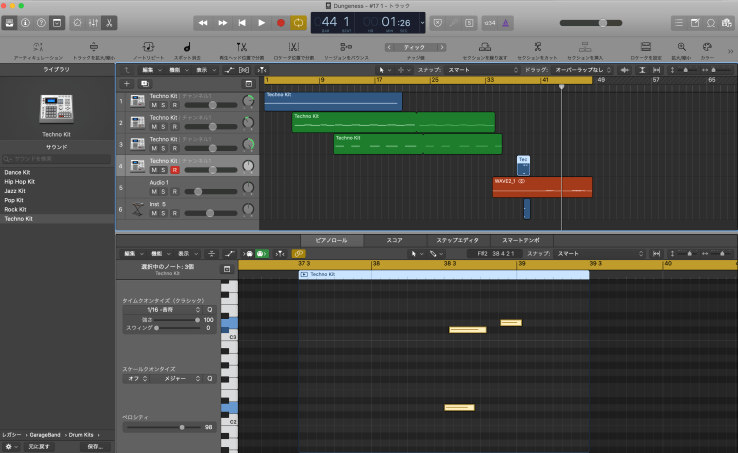Toggle the yellow Cycle mode button
738x453 pixels.
point(298,22)
